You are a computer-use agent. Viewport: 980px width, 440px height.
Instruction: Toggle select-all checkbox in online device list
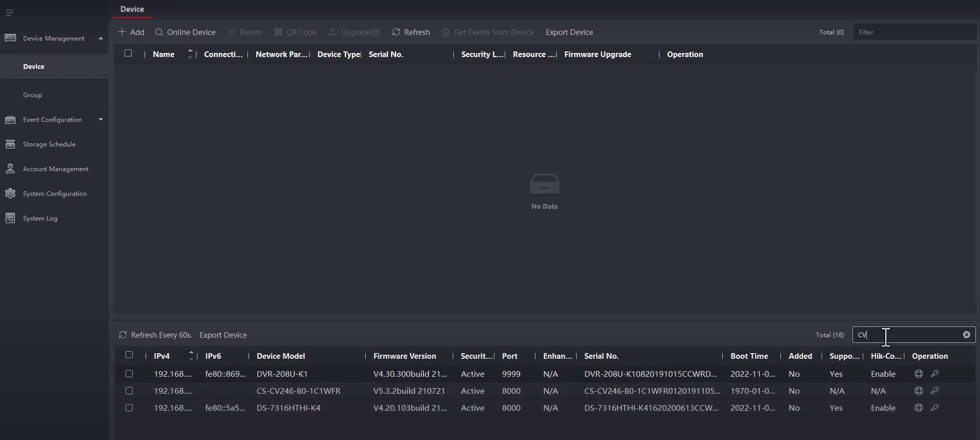(x=129, y=355)
